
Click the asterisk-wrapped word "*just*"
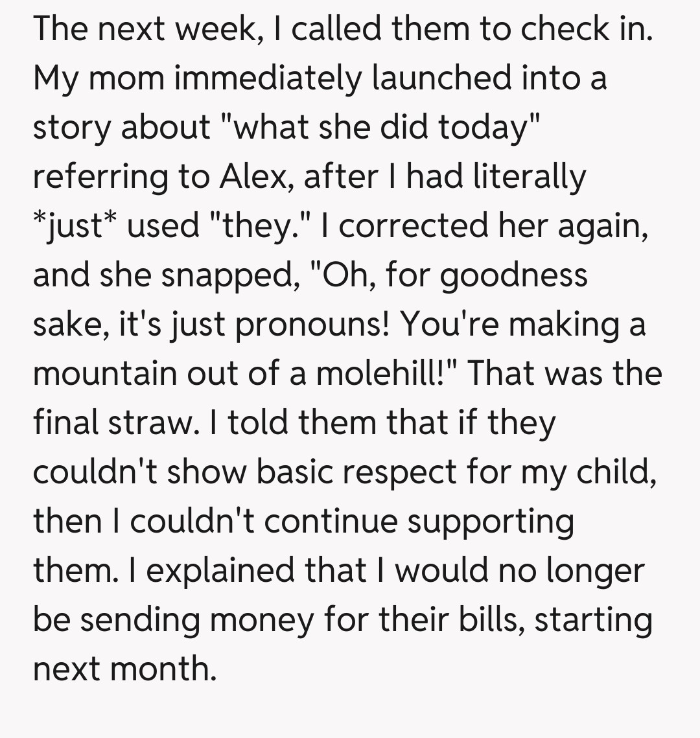coord(76,225)
